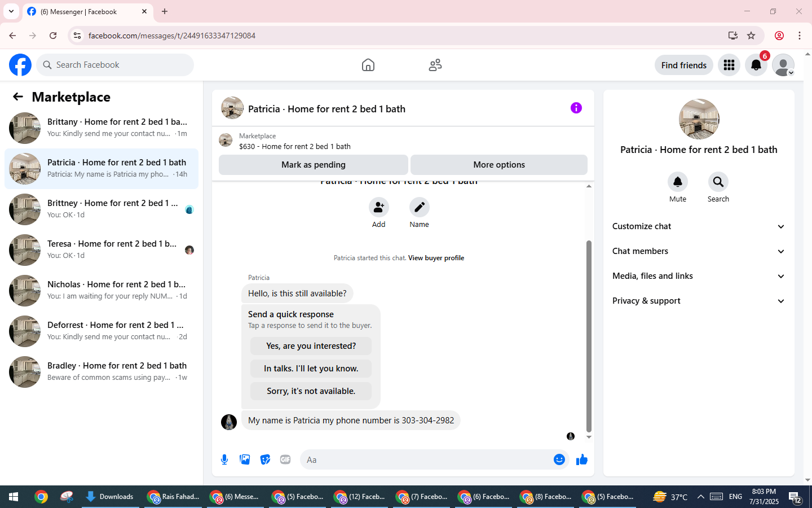
Task: Edit chat name with Name pencil icon
Action: 420,207
